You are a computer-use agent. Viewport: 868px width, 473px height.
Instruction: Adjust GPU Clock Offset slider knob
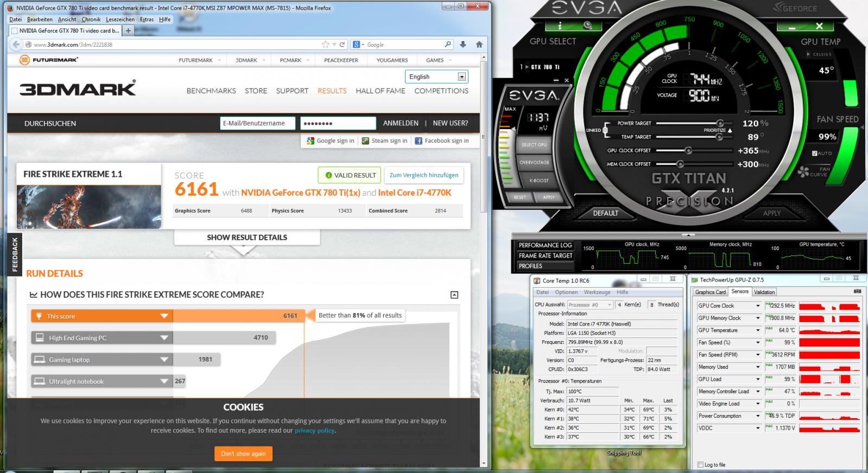click(x=688, y=150)
